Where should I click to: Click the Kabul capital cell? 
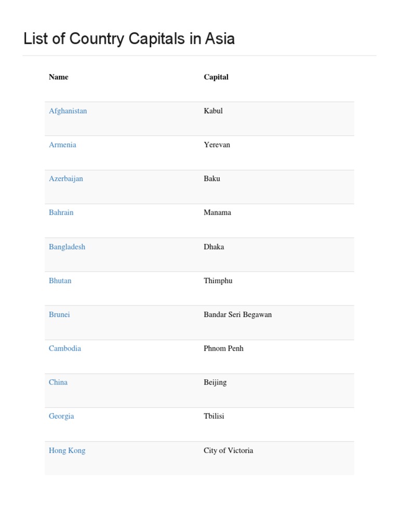click(213, 111)
